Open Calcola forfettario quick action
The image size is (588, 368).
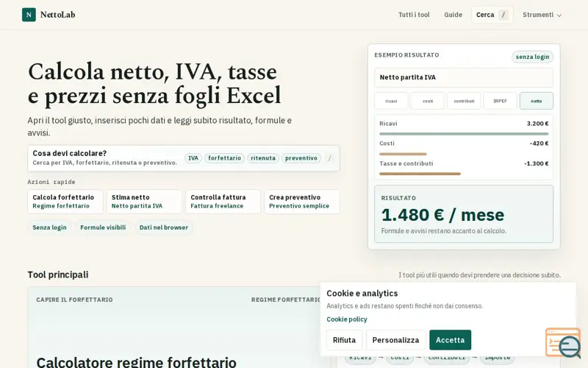pos(65,202)
